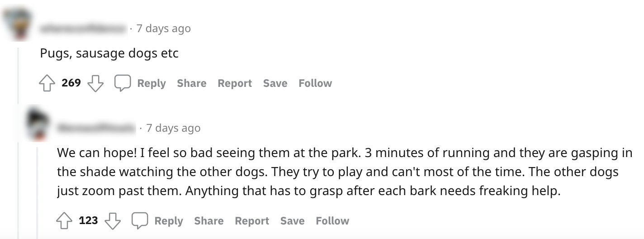The image size is (644, 239).
Task: Share the 'We can hope!' comment
Action: point(209,221)
